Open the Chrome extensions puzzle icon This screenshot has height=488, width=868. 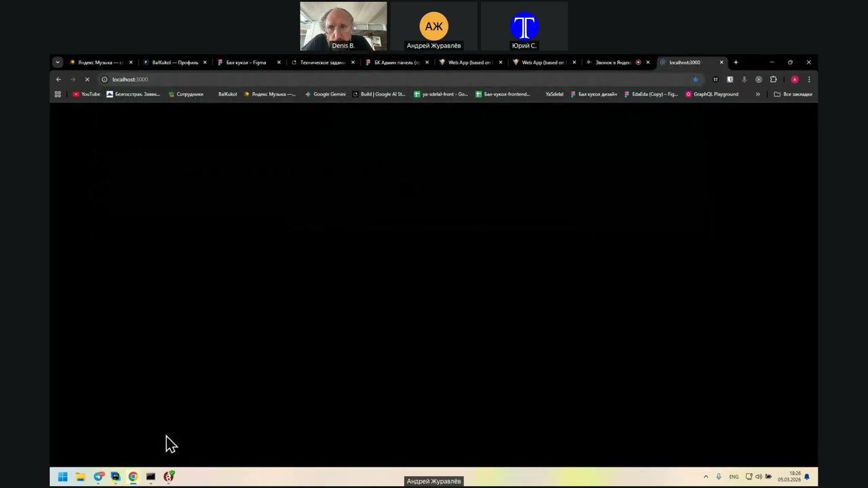pyautogui.click(x=773, y=79)
